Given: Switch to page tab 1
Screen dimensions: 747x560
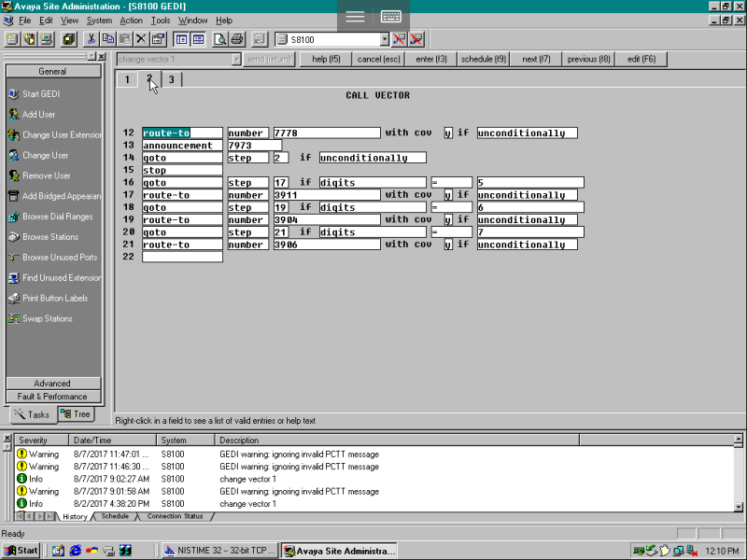Looking at the screenshot, I should pyautogui.click(x=127, y=79).
